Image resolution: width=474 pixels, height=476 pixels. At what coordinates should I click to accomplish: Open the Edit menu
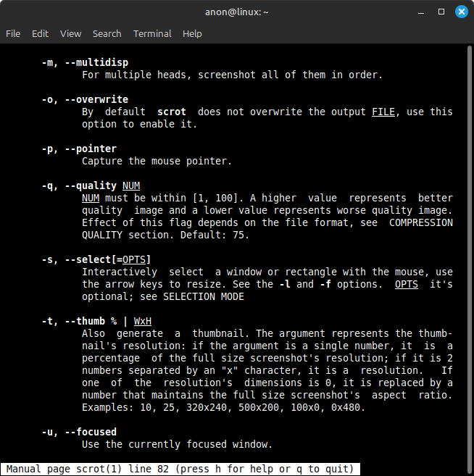click(40, 34)
